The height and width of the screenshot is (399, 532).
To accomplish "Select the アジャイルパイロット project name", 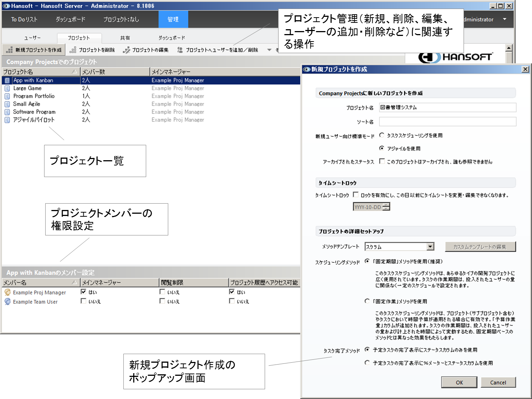I will point(34,120).
